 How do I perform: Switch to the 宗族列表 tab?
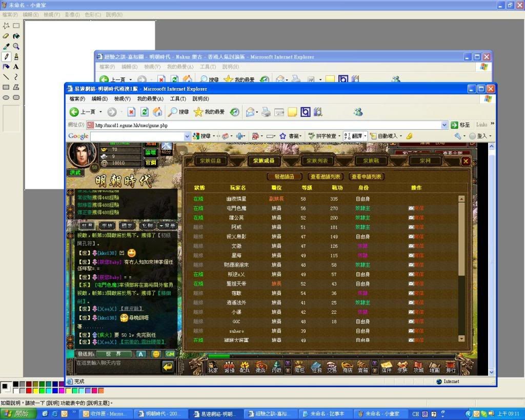point(317,161)
